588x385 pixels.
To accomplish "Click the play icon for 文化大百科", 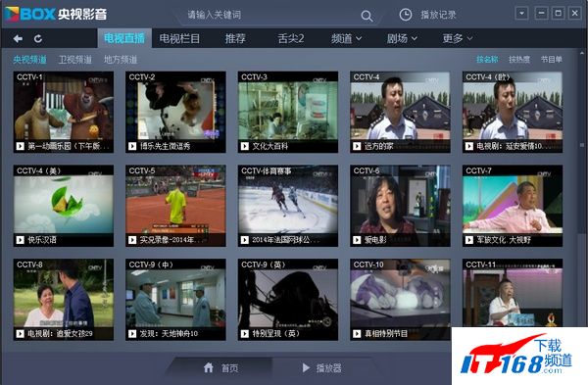I will [244, 146].
